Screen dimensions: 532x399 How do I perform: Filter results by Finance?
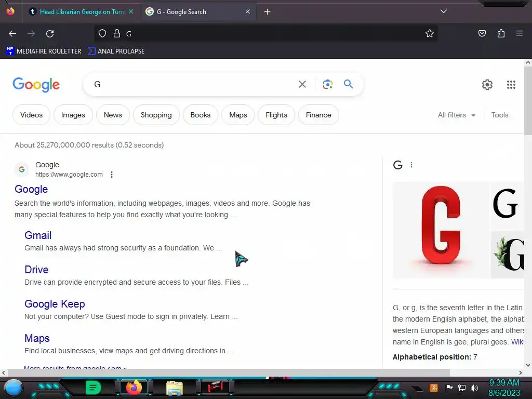tap(318, 115)
